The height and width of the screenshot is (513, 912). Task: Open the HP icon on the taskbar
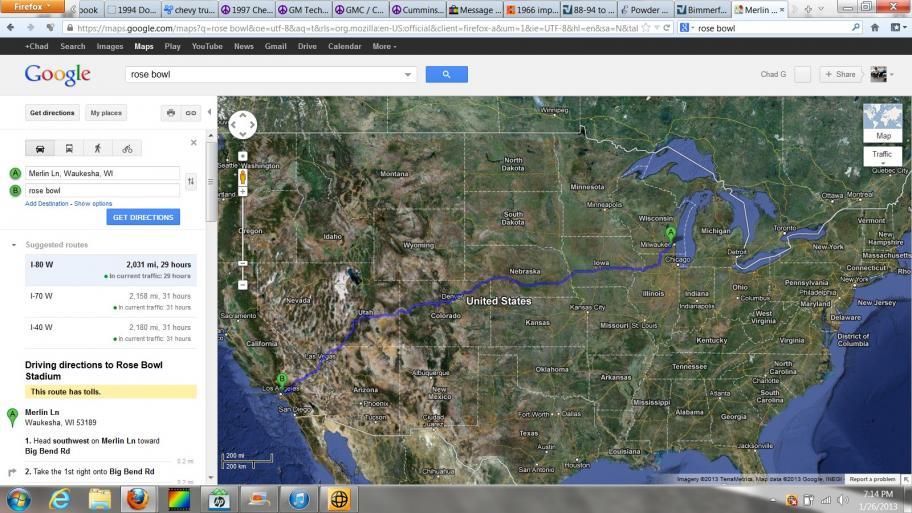[219, 500]
